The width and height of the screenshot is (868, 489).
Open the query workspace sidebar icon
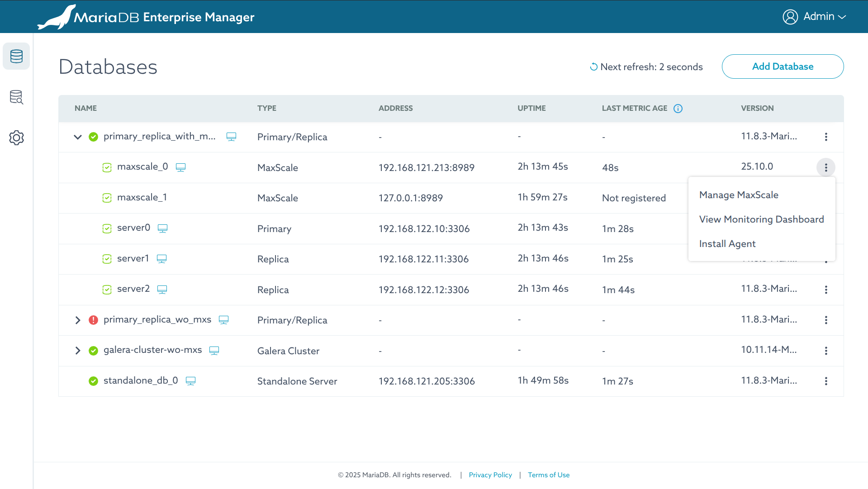[16, 97]
